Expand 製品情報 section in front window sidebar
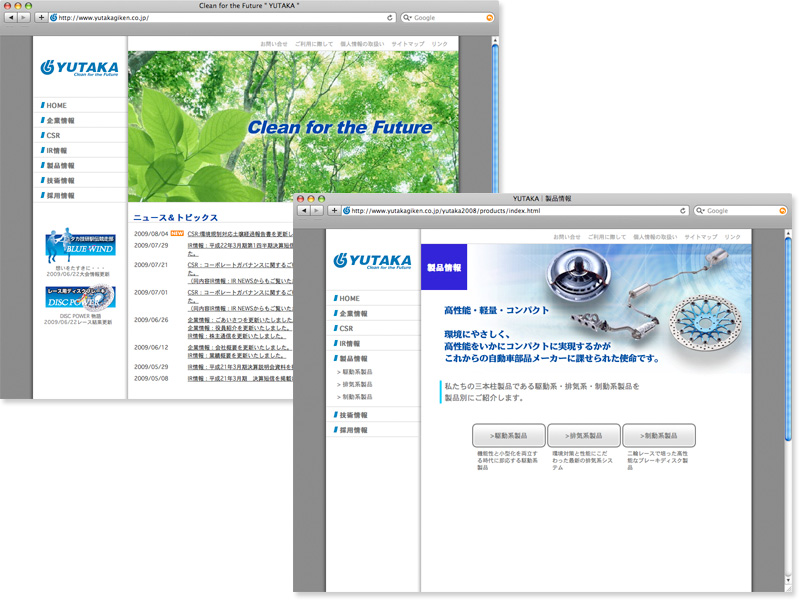 click(x=353, y=358)
